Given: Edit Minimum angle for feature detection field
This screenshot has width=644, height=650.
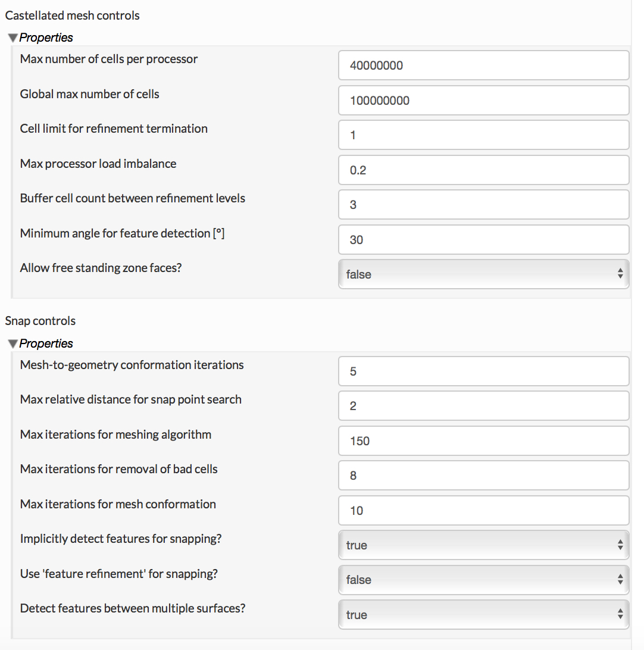Looking at the screenshot, I should [x=483, y=240].
